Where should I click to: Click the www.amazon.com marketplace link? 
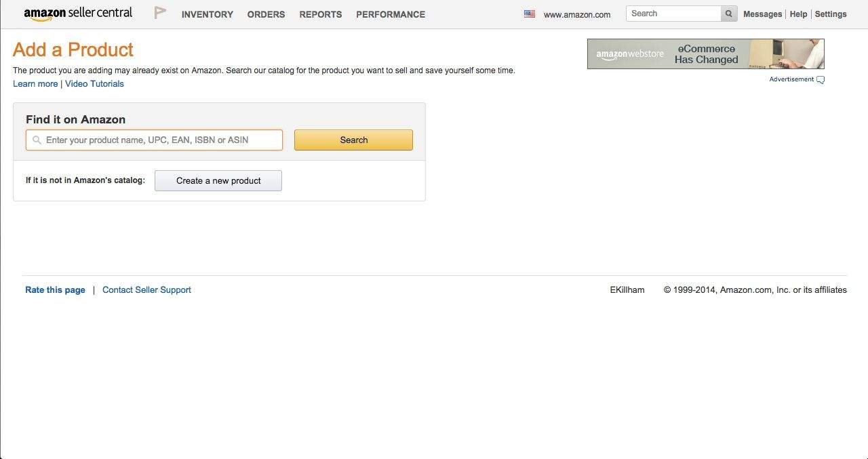click(x=576, y=14)
